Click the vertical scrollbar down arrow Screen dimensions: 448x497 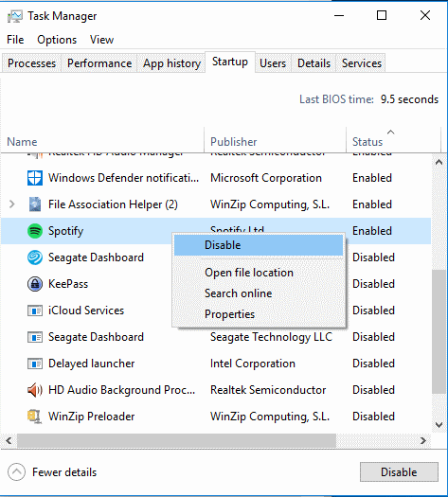click(439, 425)
